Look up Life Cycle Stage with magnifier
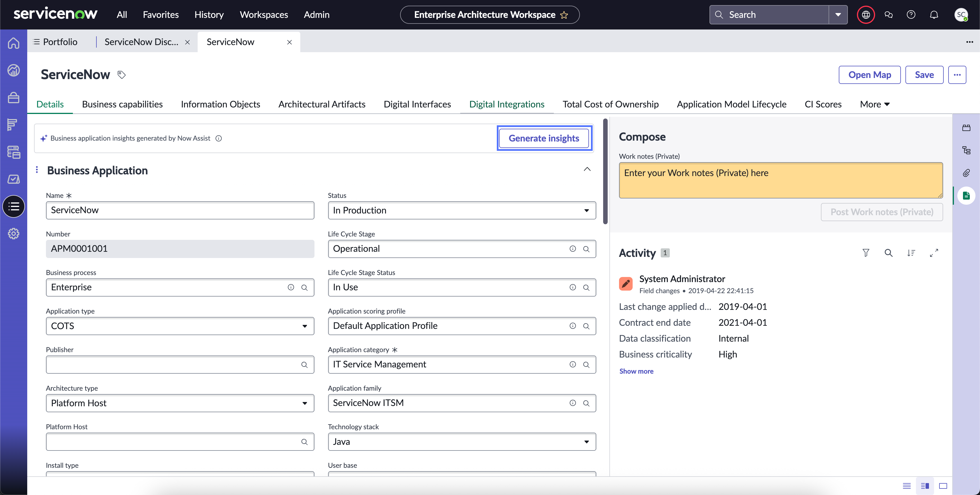Image resolution: width=980 pixels, height=495 pixels. pos(586,249)
